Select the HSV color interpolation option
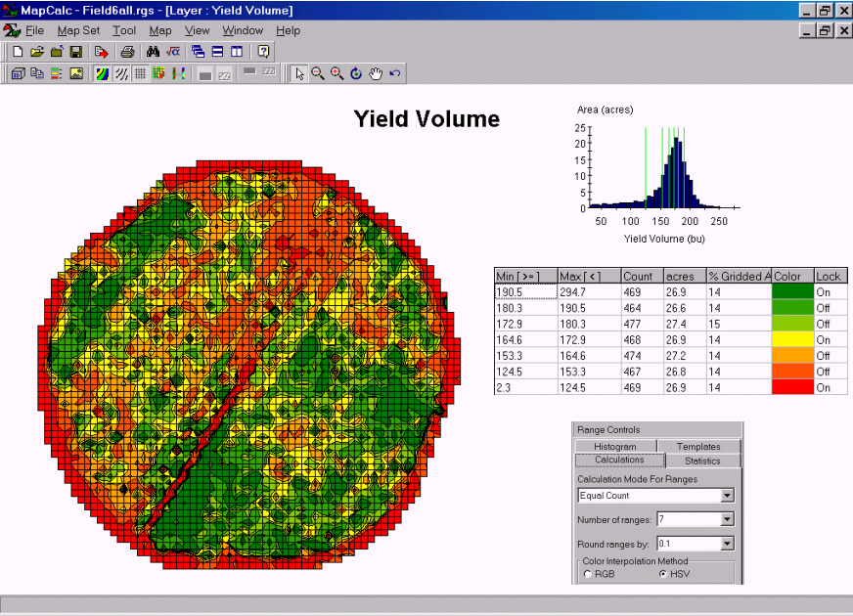 point(664,574)
